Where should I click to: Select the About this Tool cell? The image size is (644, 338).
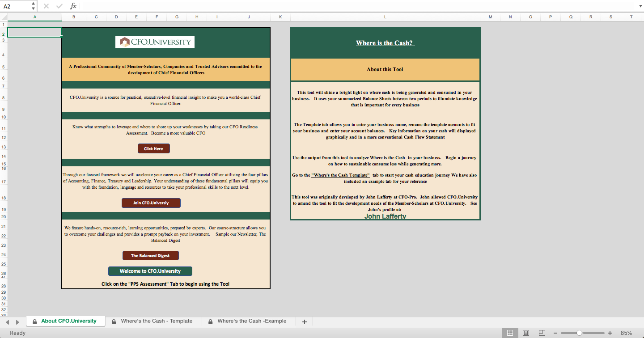(x=385, y=69)
